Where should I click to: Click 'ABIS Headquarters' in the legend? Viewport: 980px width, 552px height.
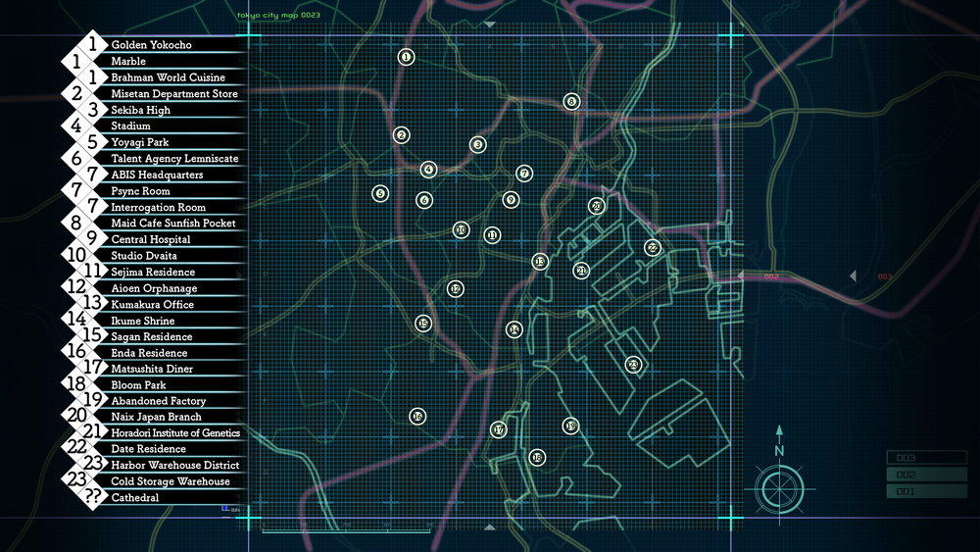(157, 176)
